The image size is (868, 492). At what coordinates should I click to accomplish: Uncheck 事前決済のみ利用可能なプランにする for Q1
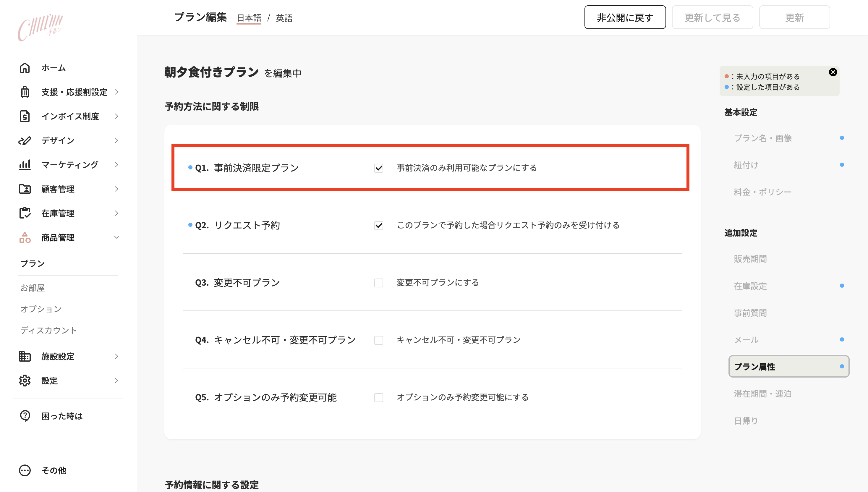pyautogui.click(x=379, y=168)
